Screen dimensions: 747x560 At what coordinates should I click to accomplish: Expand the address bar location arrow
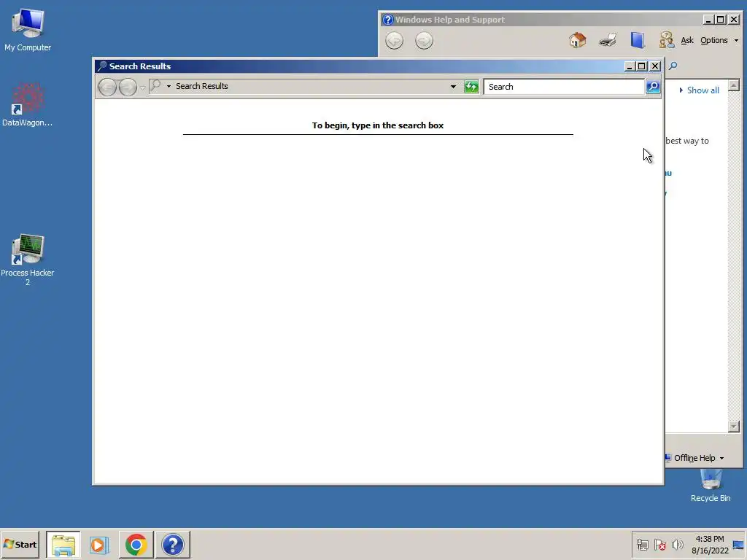pyautogui.click(x=169, y=86)
